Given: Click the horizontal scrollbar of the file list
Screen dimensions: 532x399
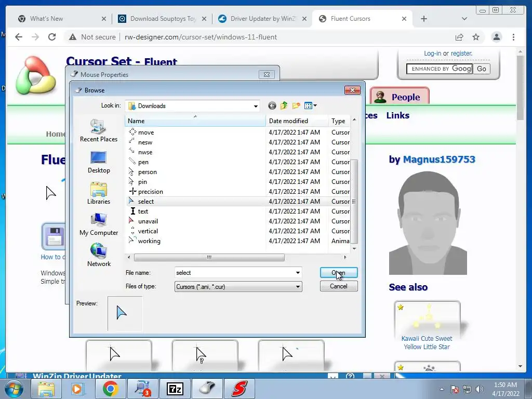Looking at the screenshot, I should tap(209, 257).
